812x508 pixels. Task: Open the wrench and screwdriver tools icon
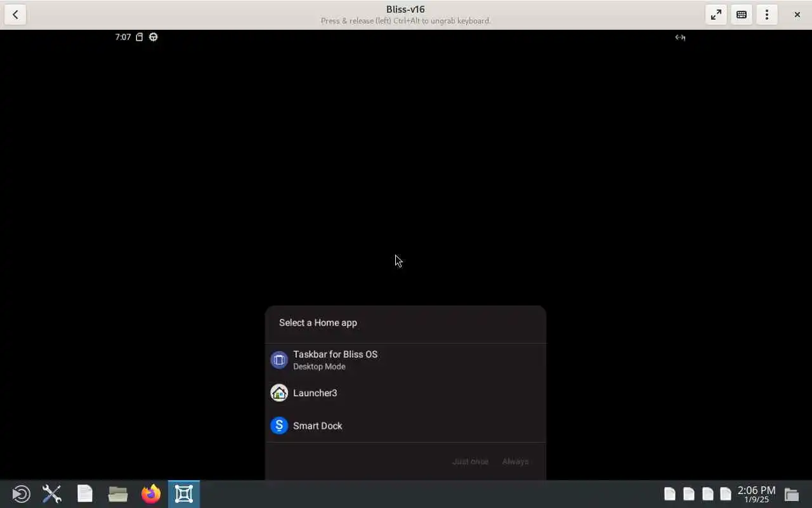coord(52,494)
